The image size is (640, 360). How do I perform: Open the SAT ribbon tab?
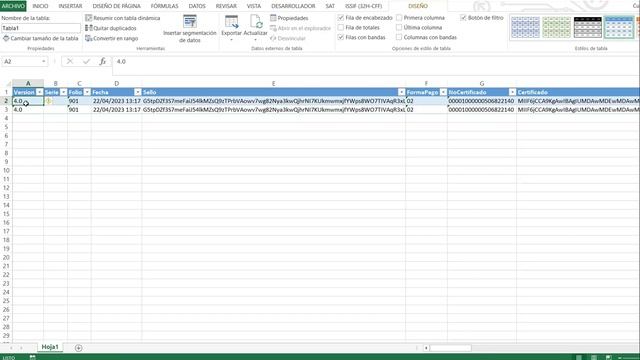click(330, 6)
